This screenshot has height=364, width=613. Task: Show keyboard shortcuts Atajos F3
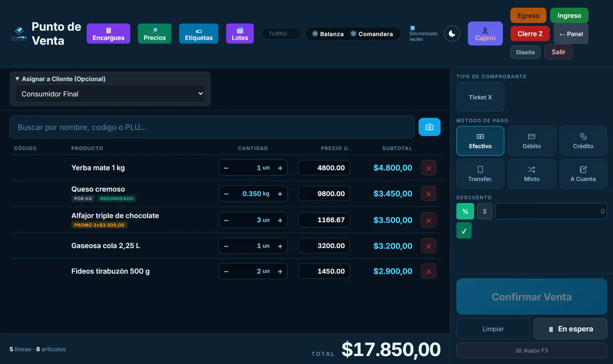click(x=532, y=351)
